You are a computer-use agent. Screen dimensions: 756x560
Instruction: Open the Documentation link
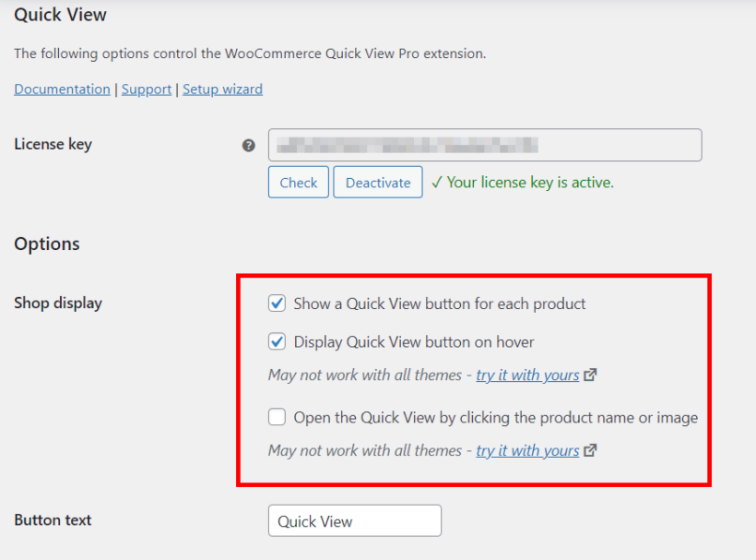[62, 89]
